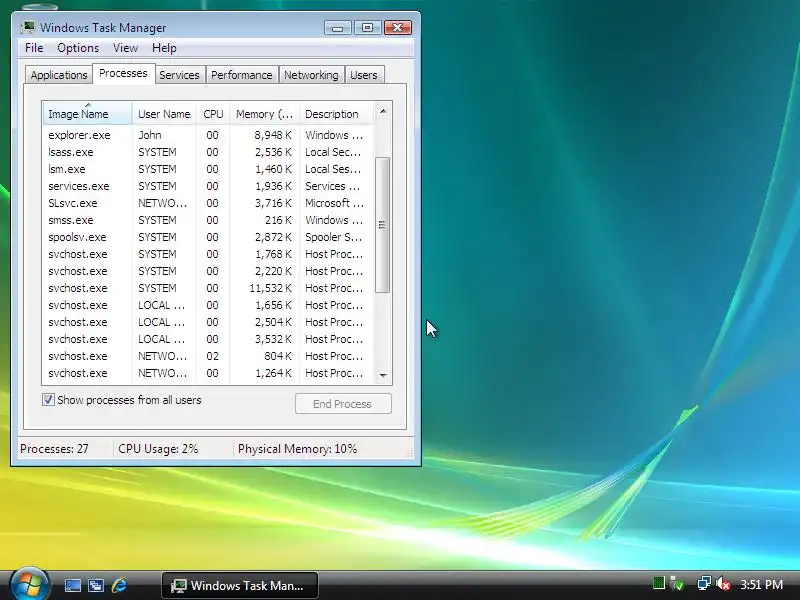
Task: Select svchost.exe using 3,532 K memory
Action: point(209,339)
